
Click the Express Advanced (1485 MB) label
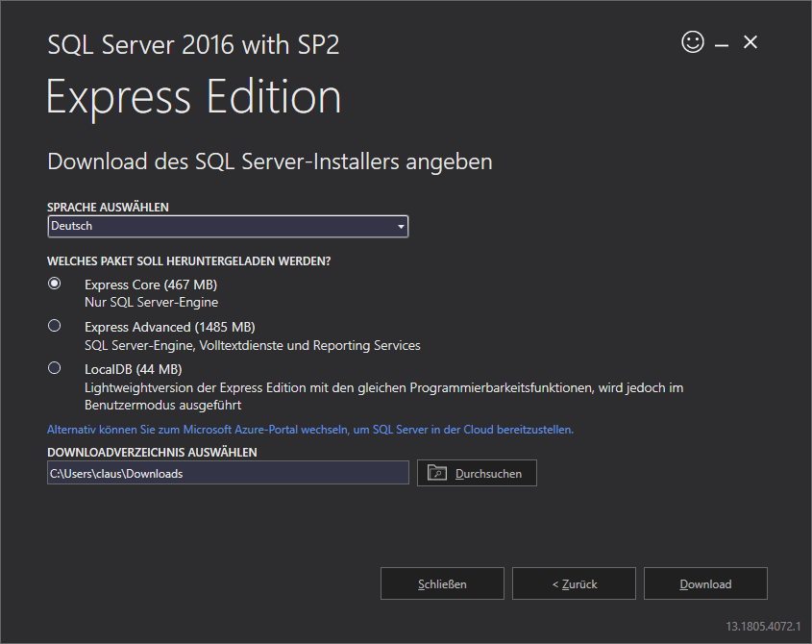pyautogui.click(x=169, y=327)
